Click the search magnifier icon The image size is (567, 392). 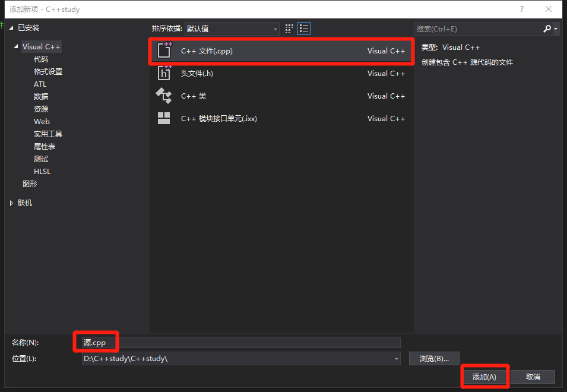[547, 29]
